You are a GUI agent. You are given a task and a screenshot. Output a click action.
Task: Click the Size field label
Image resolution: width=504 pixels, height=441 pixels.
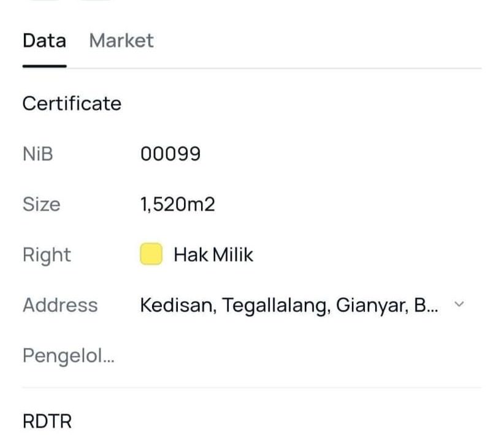[x=42, y=204]
